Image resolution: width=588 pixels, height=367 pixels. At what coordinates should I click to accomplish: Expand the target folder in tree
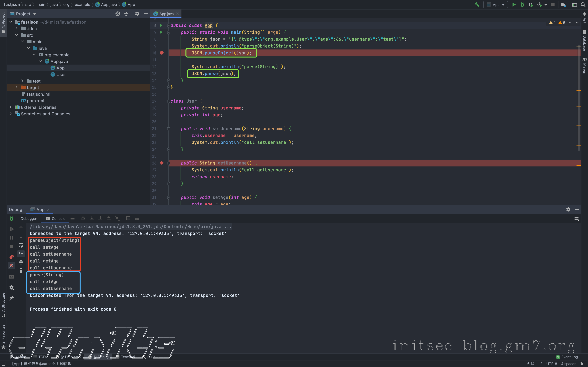point(17,87)
